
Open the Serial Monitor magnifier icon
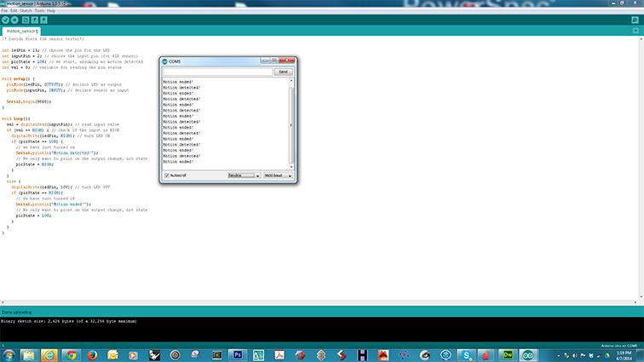tap(635, 20)
